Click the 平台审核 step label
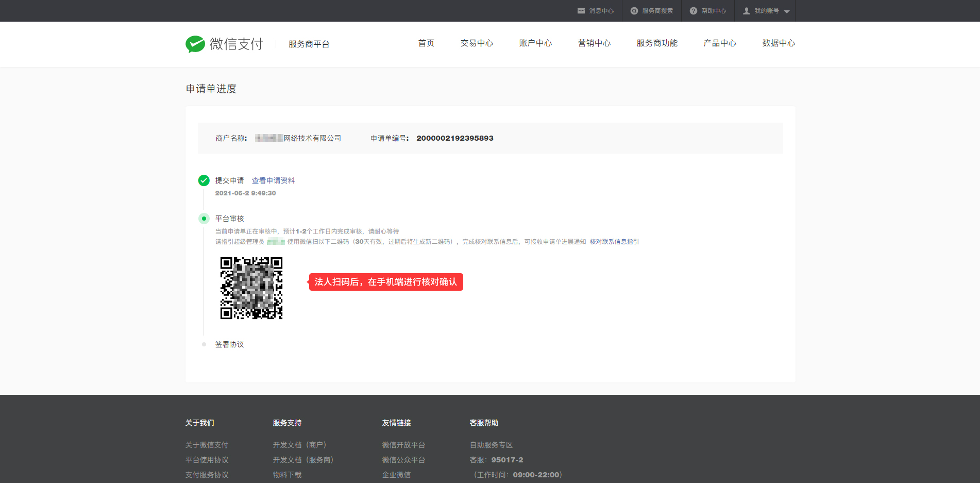 tap(229, 219)
